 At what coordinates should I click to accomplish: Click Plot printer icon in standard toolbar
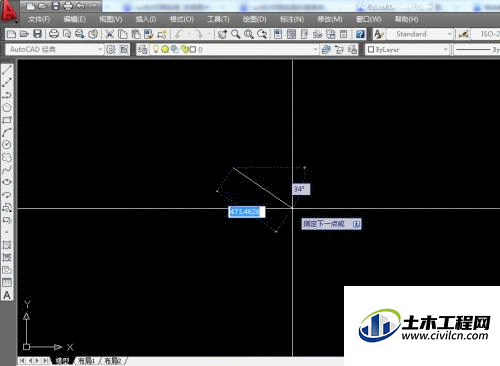(54, 34)
